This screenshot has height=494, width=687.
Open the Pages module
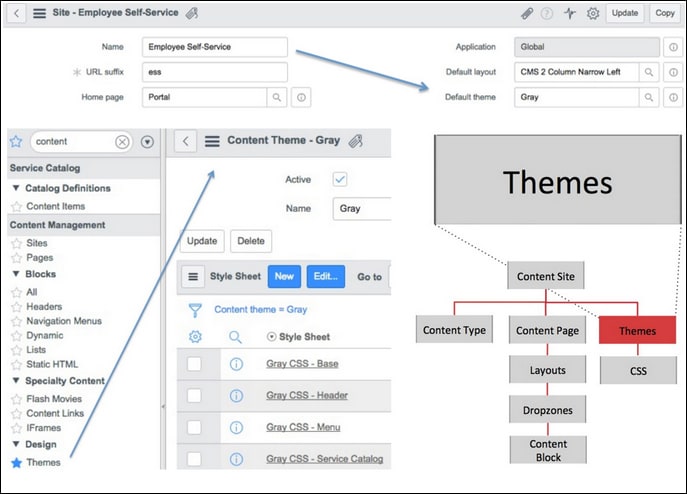[39, 258]
